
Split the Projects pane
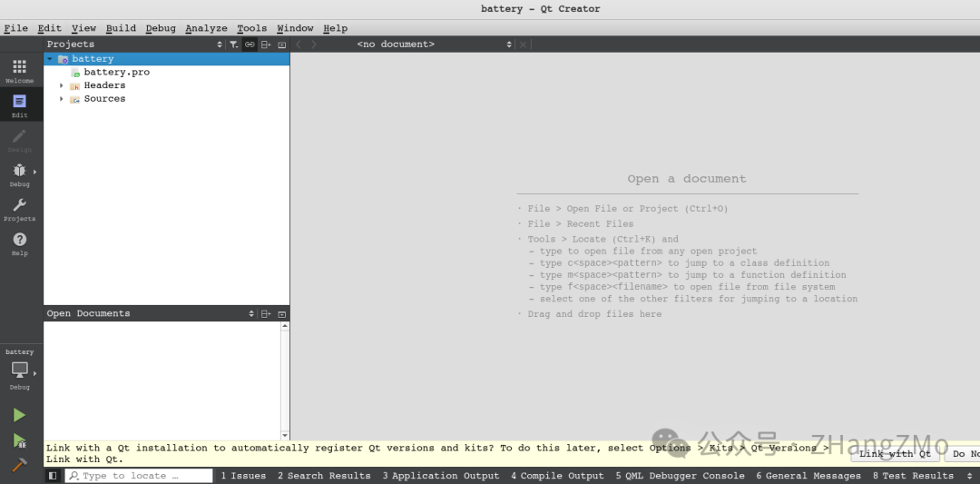[x=266, y=44]
